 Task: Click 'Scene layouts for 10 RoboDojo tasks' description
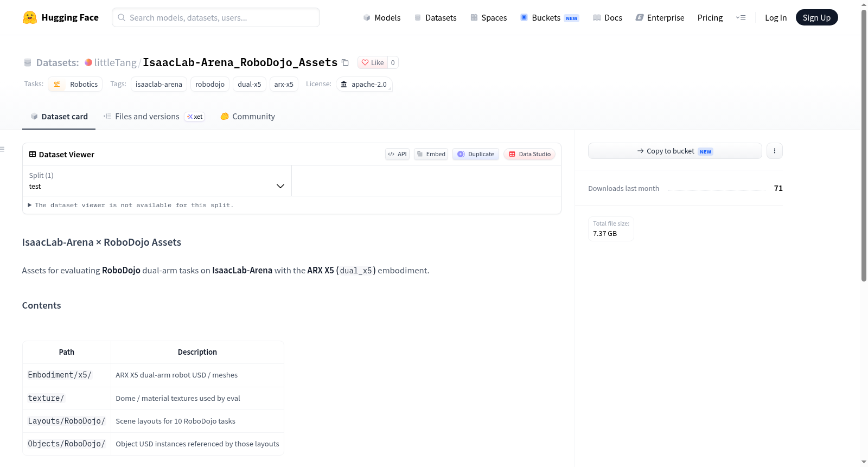[x=175, y=421]
